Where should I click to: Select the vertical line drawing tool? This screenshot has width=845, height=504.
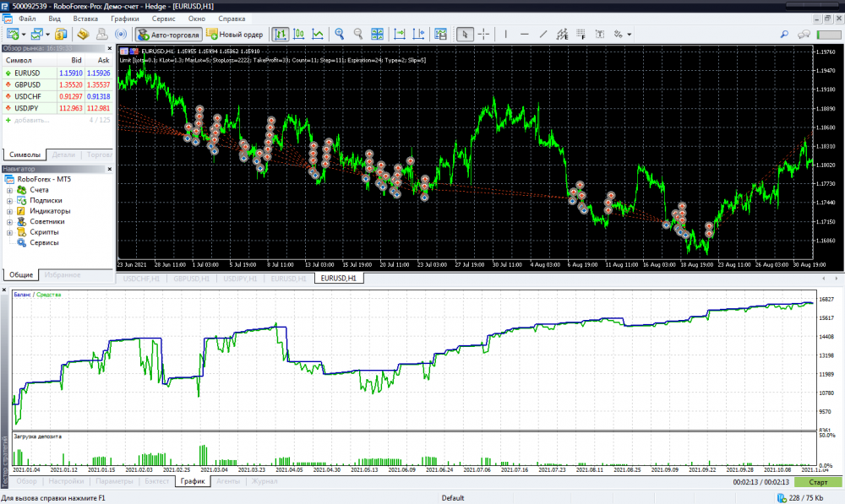505,35
